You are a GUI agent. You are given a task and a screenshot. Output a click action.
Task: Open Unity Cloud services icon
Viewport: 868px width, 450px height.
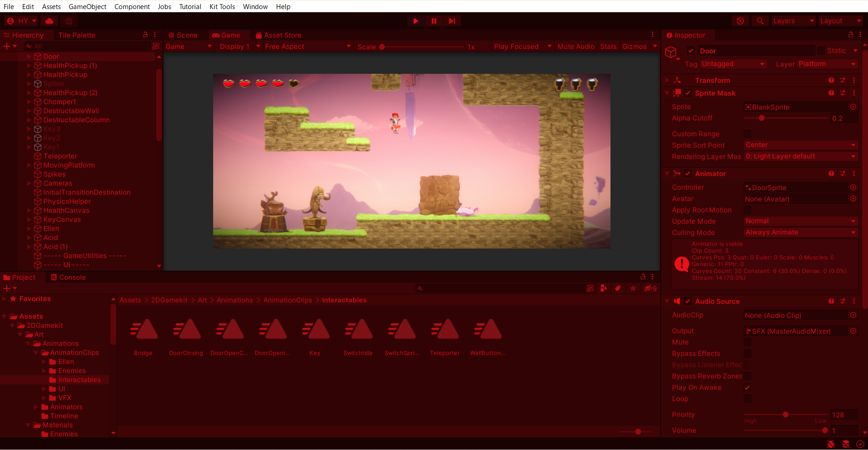tap(49, 21)
